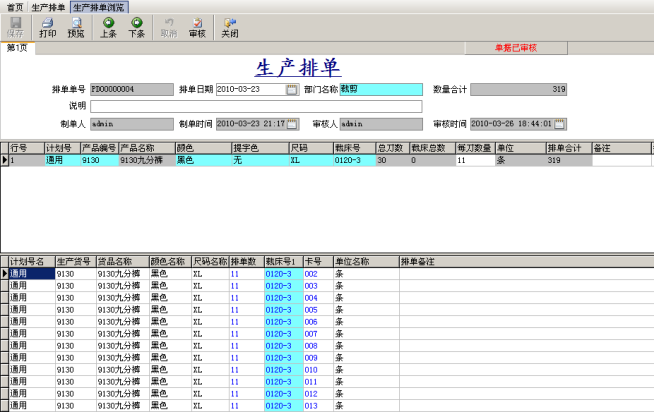Switch to the 首页 tab
The height and width of the screenshot is (413, 654).
pyautogui.click(x=13, y=6)
